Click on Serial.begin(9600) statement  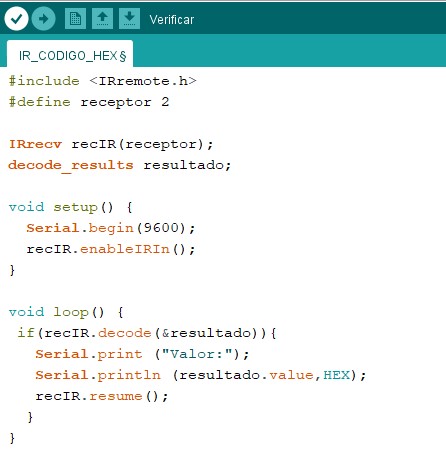[x=111, y=228]
